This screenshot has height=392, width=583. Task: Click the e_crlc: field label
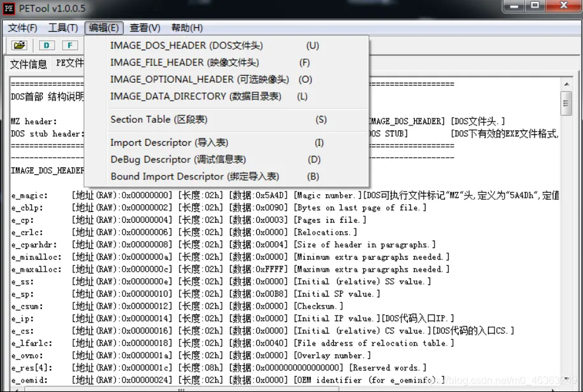pyautogui.click(x=27, y=232)
